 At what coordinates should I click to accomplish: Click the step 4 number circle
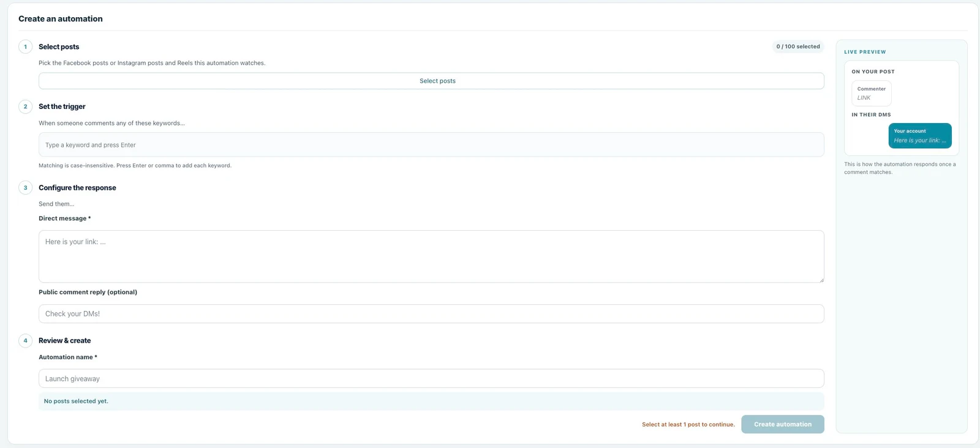click(25, 341)
